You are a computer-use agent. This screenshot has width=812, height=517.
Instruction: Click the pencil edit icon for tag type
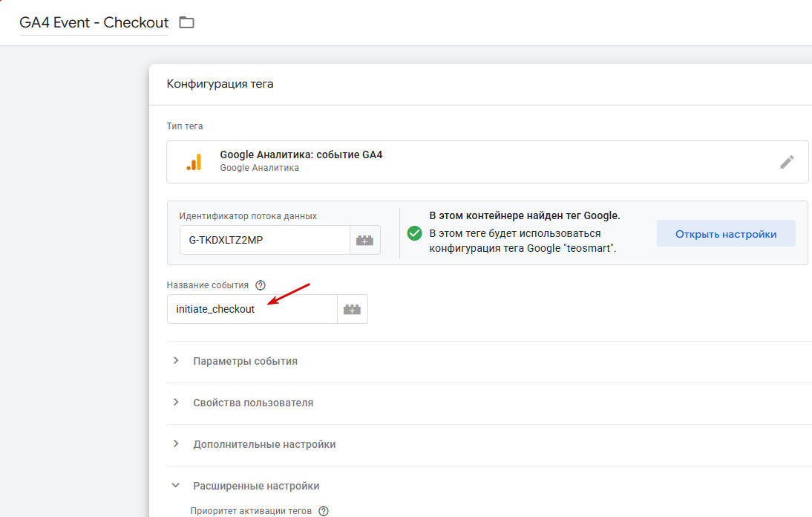click(x=787, y=162)
